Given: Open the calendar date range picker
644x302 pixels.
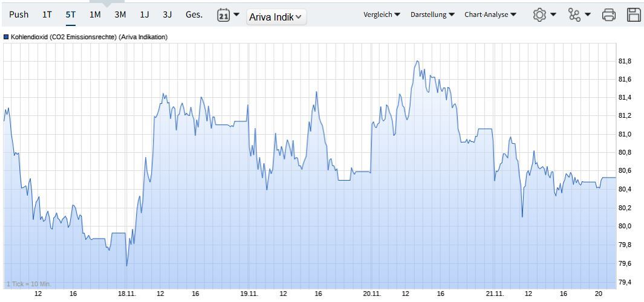Looking at the screenshot, I should [x=228, y=15].
